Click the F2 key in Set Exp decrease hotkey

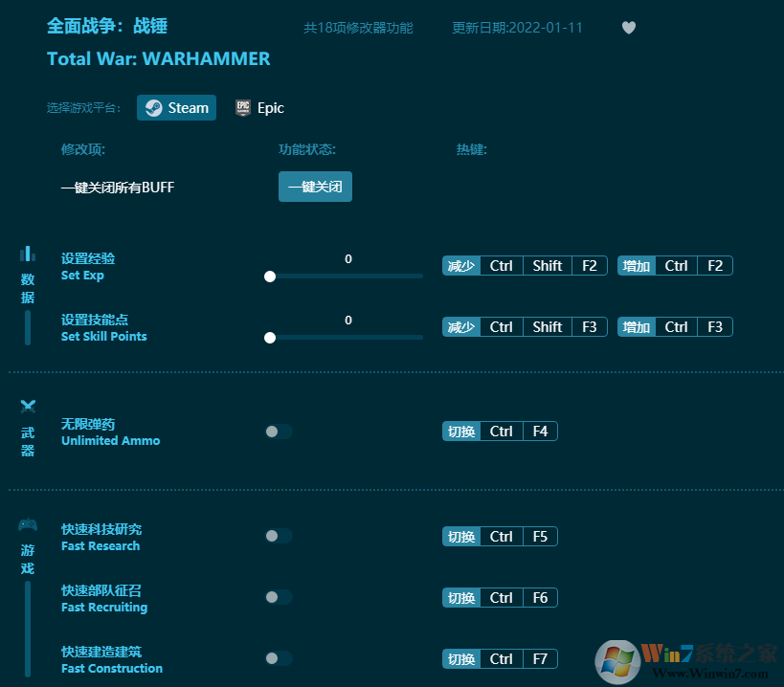(x=590, y=266)
